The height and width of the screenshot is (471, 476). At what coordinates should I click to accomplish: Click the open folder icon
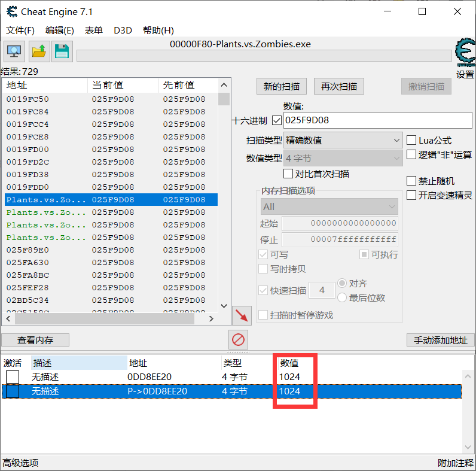click(39, 51)
